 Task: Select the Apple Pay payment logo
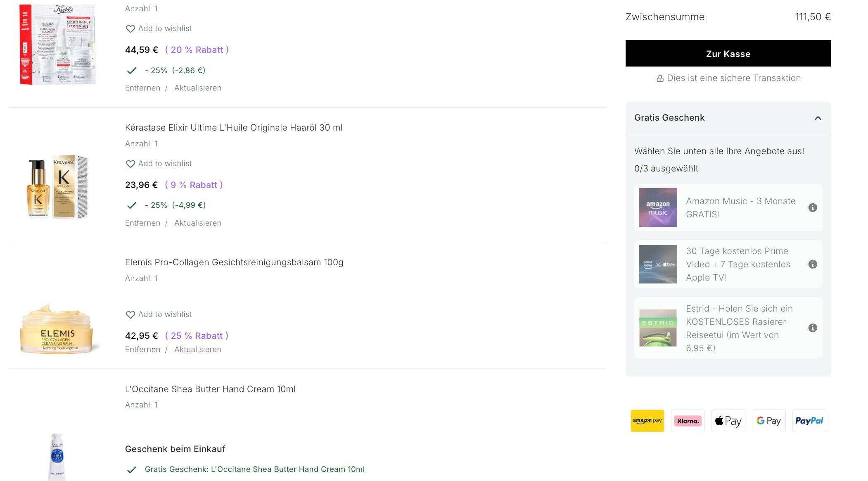pyautogui.click(x=728, y=421)
